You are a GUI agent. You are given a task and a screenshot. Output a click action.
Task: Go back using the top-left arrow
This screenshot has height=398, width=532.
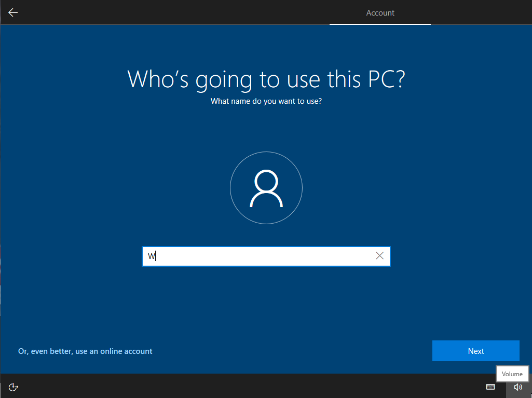[x=13, y=12]
